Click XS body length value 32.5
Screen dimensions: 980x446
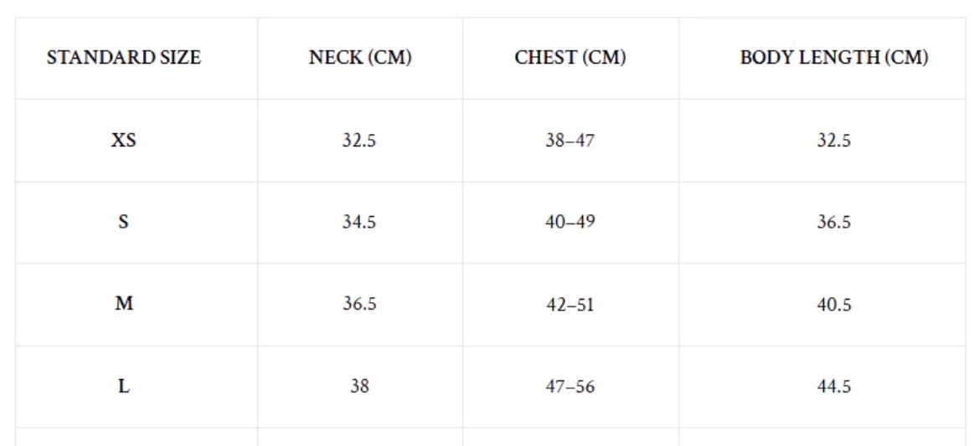[834, 141]
